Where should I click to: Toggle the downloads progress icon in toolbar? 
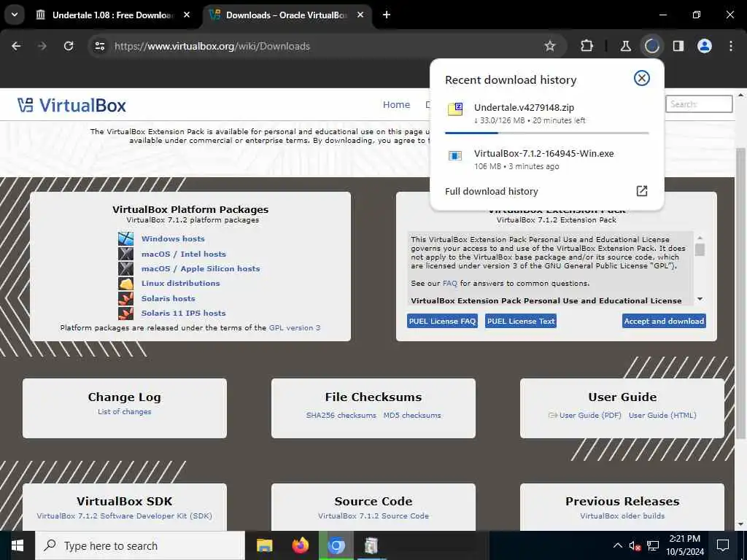tap(651, 46)
